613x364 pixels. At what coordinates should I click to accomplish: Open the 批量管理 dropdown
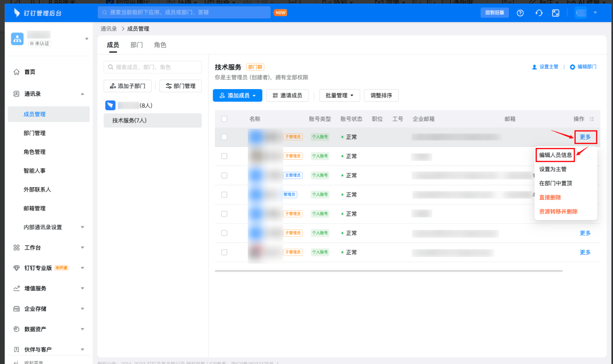tap(340, 95)
